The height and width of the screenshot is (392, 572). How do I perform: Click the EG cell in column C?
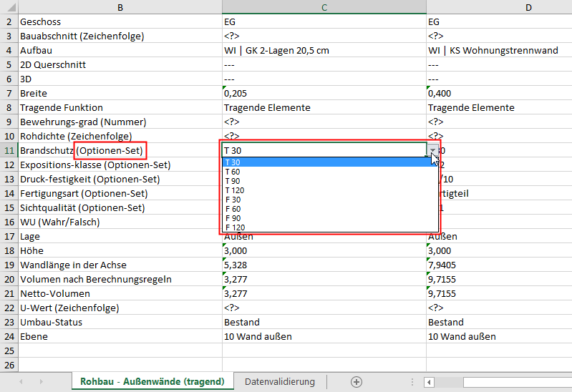coord(324,22)
